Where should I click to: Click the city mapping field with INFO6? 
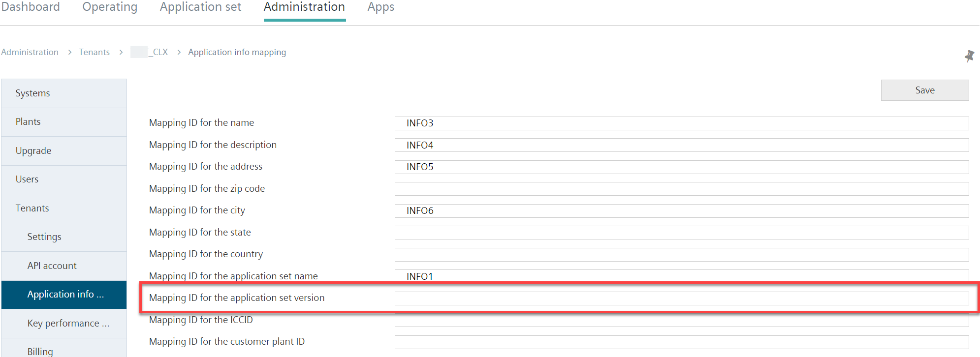[682, 211]
